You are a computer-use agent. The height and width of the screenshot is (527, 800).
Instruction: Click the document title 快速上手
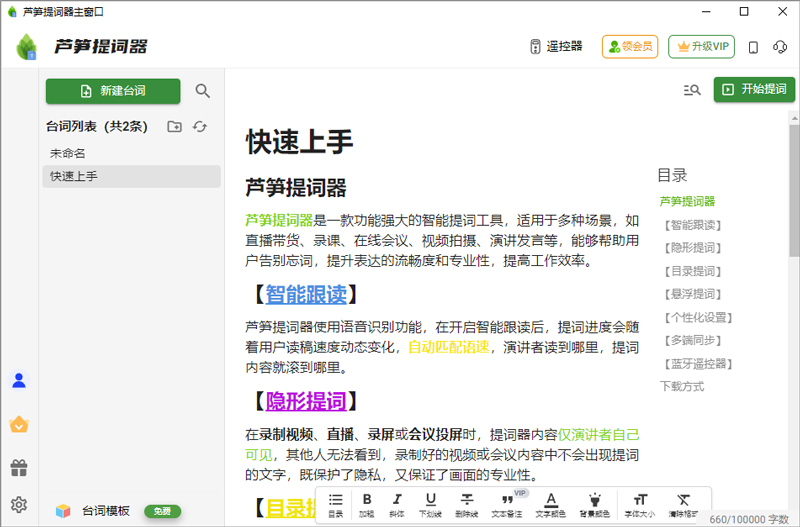point(299,141)
